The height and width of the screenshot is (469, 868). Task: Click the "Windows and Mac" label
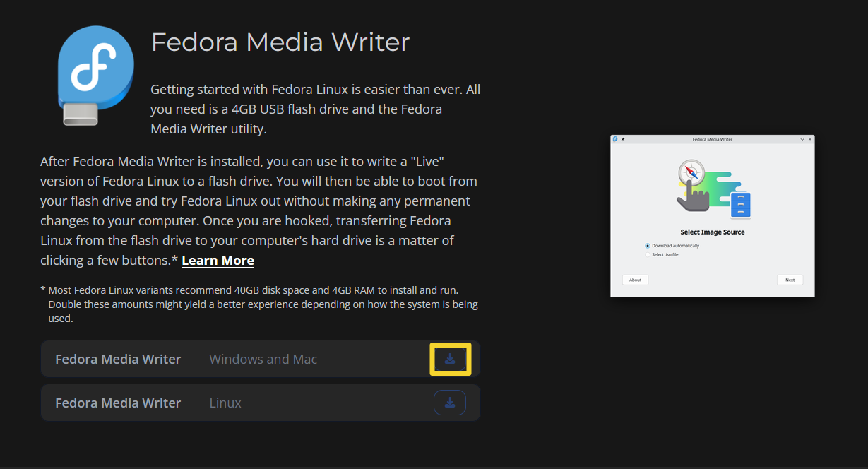(263, 360)
